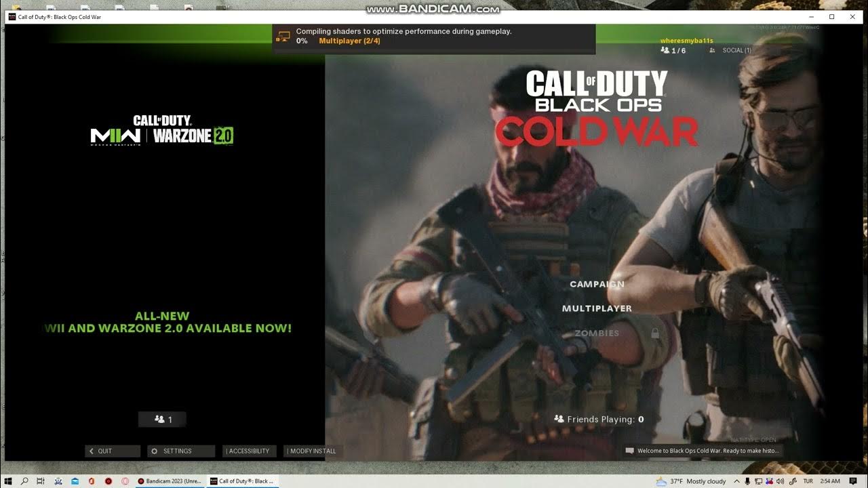Click the Social people icon
The image size is (868, 488).
[x=712, y=50]
